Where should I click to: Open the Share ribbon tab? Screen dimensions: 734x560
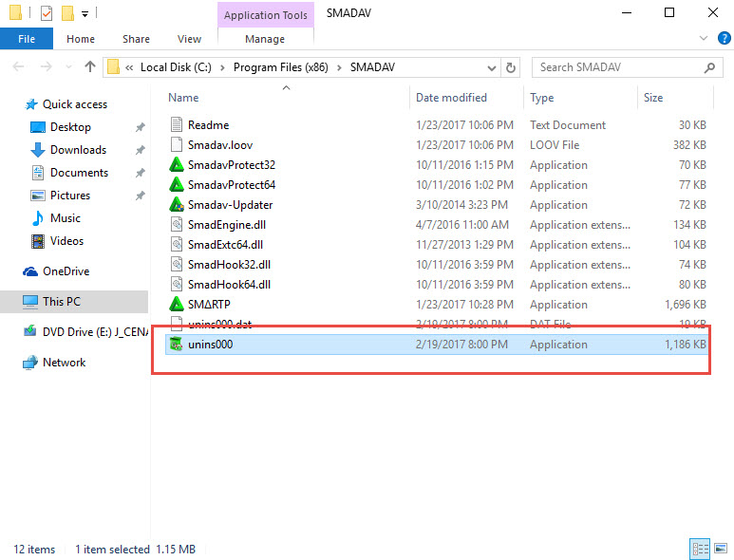(136, 39)
